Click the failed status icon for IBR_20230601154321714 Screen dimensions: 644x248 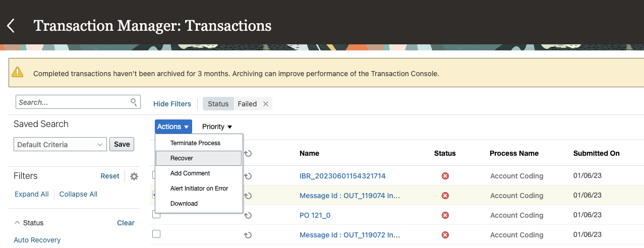[445, 176]
